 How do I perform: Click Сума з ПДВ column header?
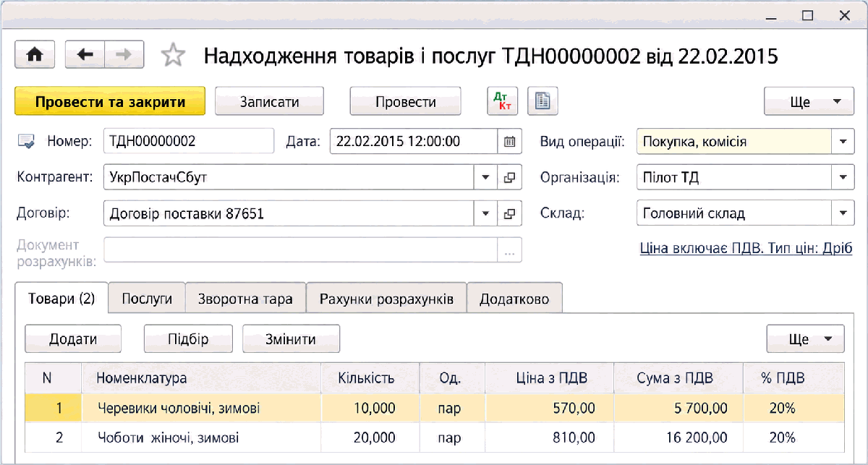[678, 377]
